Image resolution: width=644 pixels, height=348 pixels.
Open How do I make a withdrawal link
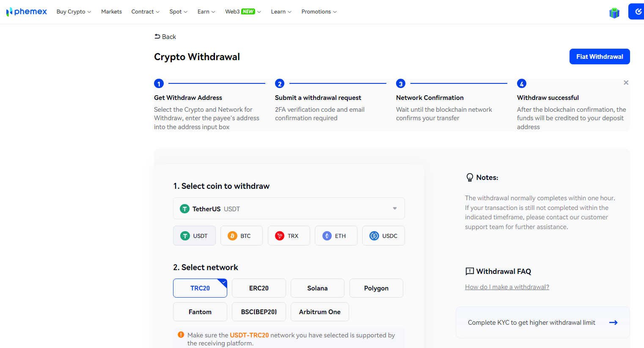point(507,287)
